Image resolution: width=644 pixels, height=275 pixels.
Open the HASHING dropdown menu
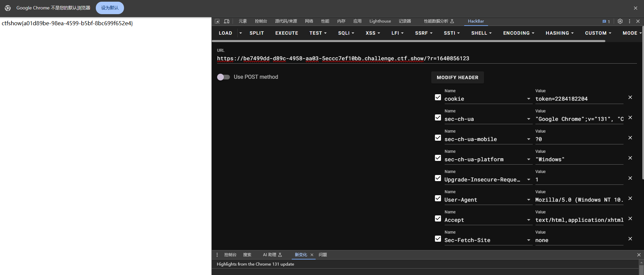tap(560, 33)
